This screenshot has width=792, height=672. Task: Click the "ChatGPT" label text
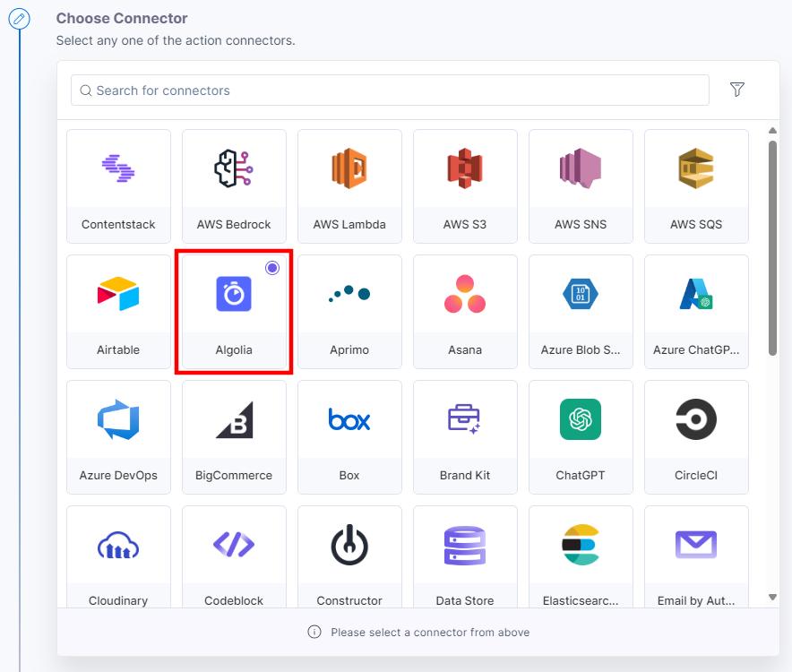(581, 476)
